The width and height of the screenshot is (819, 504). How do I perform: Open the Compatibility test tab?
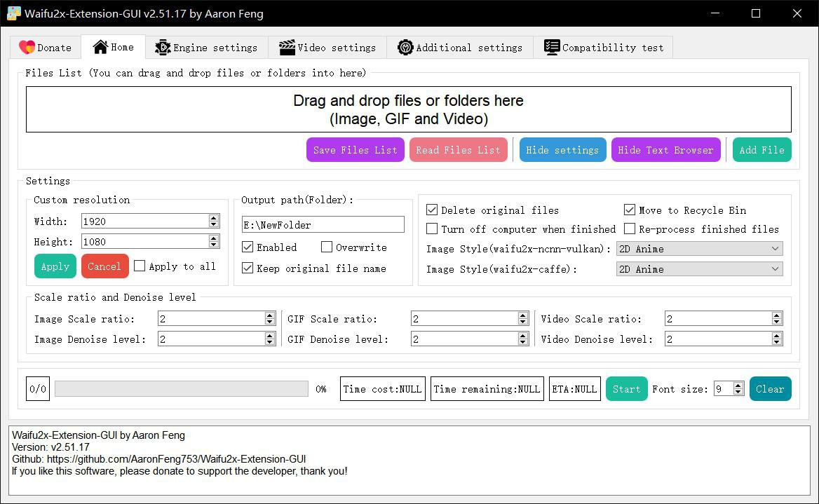603,48
